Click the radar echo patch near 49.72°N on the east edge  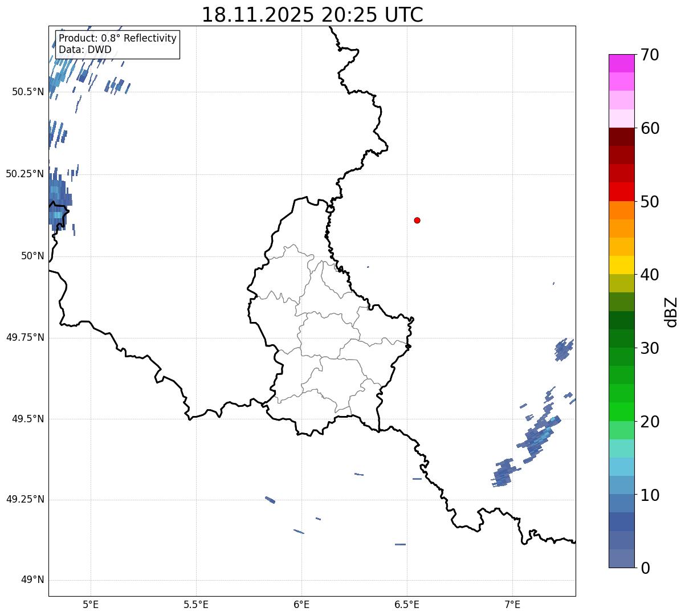point(564,349)
